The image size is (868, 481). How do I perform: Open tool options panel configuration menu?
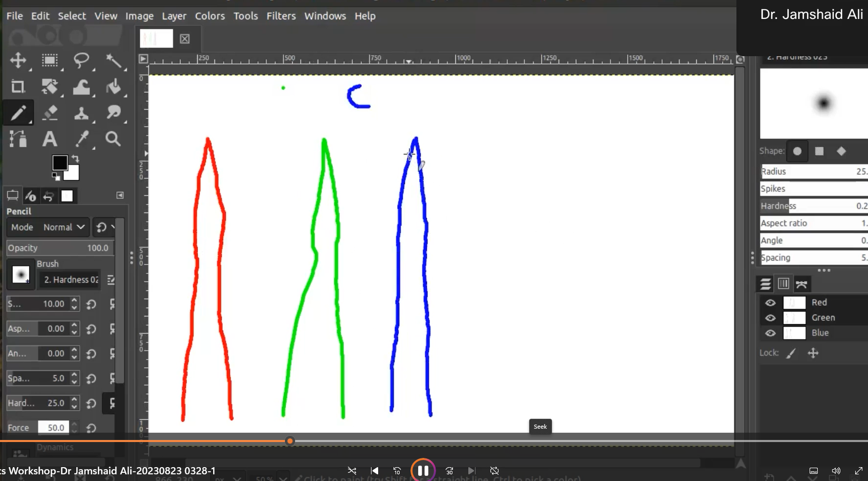(120, 195)
